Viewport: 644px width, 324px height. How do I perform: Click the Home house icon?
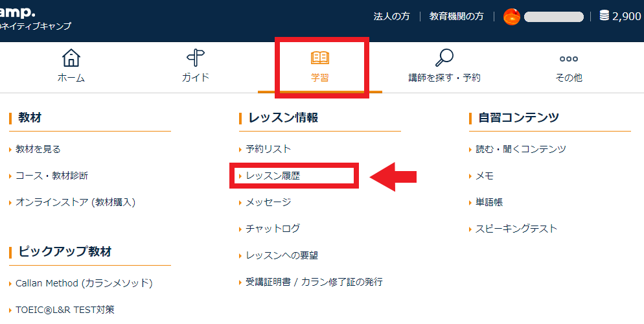coord(71,58)
